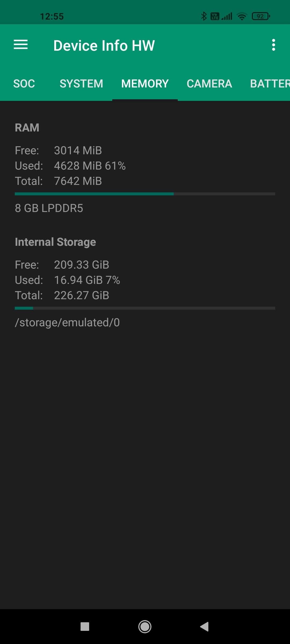
Task: Select the MEMORY tab
Action: [x=145, y=84]
